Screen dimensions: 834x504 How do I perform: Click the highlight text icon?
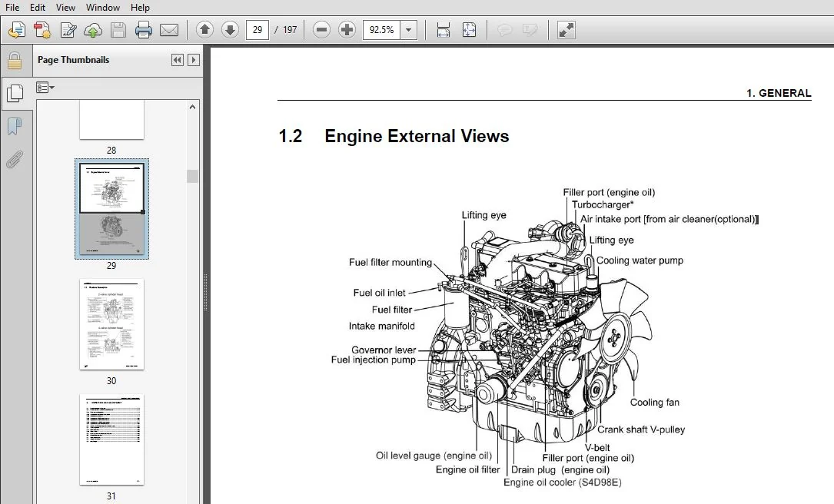tap(530, 30)
